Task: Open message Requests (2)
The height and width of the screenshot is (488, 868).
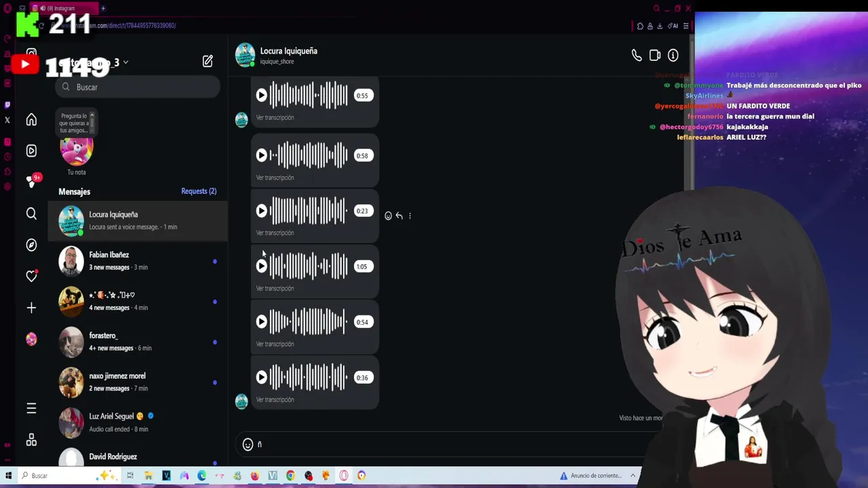Action: coord(199,191)
